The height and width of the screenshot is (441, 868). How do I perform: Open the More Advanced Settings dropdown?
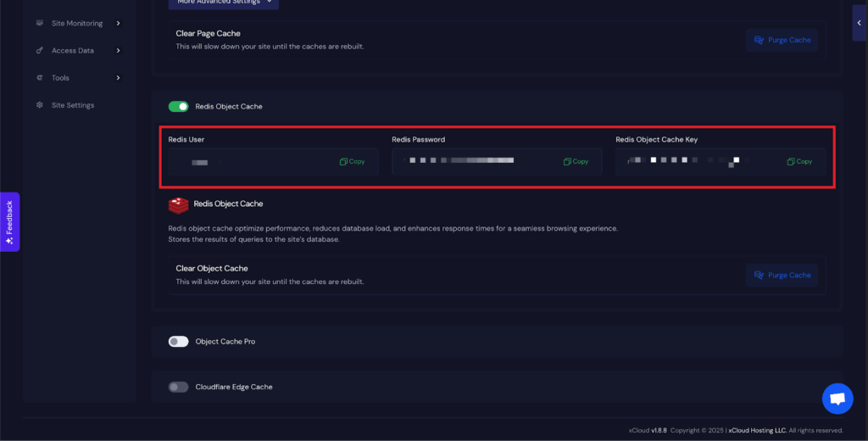click(223, 3)
